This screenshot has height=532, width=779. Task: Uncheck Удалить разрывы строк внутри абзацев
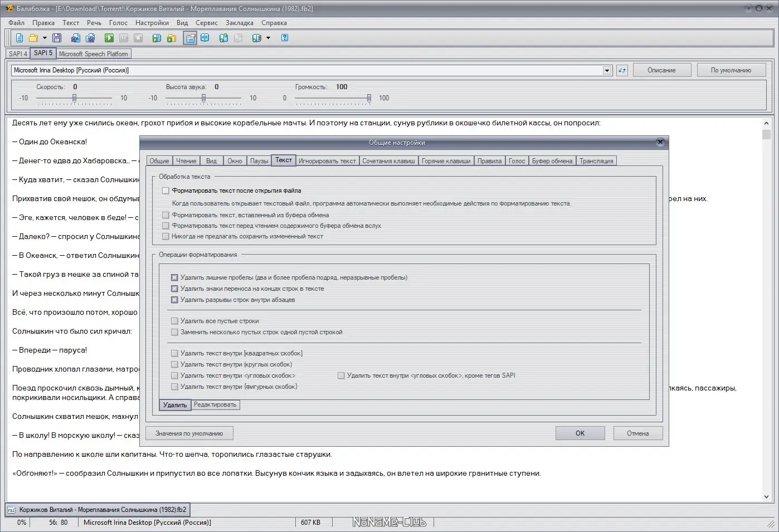pyautogui.click(x=174, y=300)
